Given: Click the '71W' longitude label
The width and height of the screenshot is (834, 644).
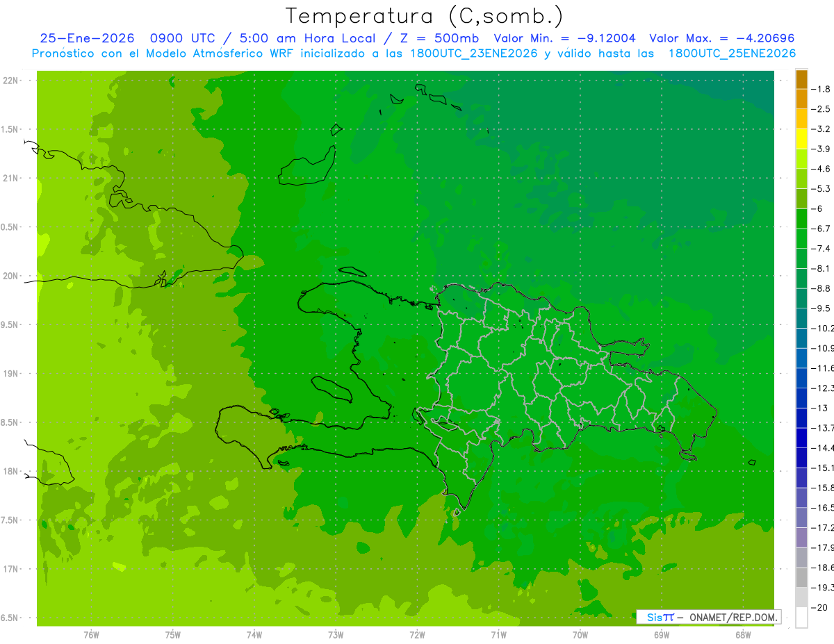Looking at the screenshot, I should [x=498, y=635].
